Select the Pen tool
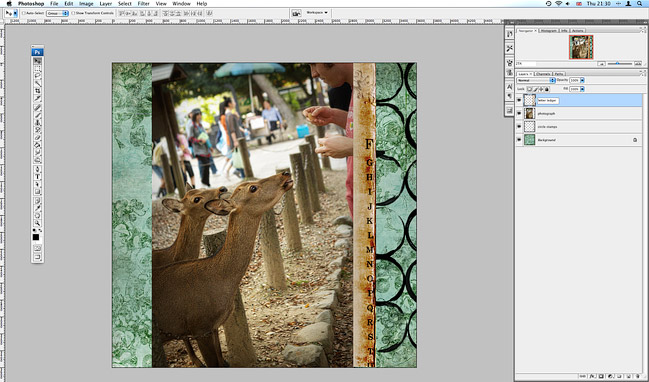649x382 pixels. (37, 168)
